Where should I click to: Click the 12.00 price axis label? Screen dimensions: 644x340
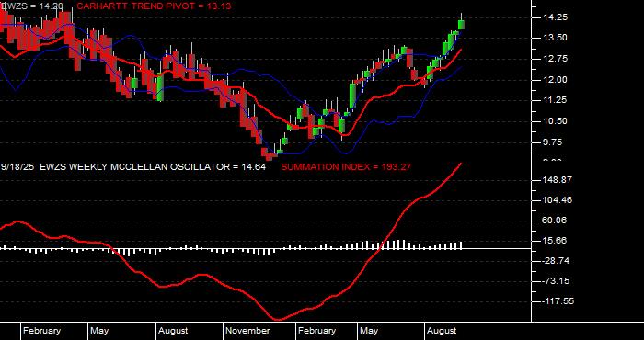(x=555, y=80)
